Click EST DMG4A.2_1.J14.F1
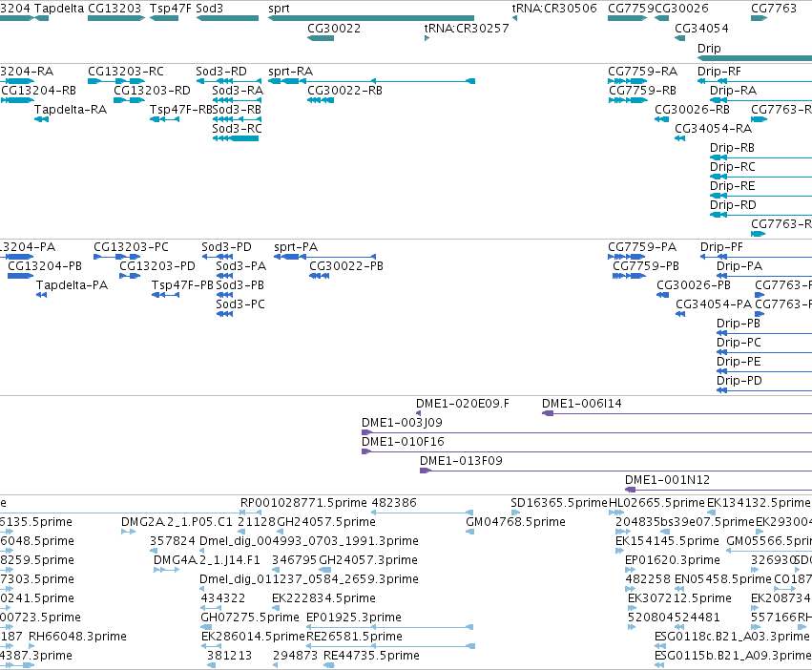The height and width of the screenshot is (670, 812). 166,570
